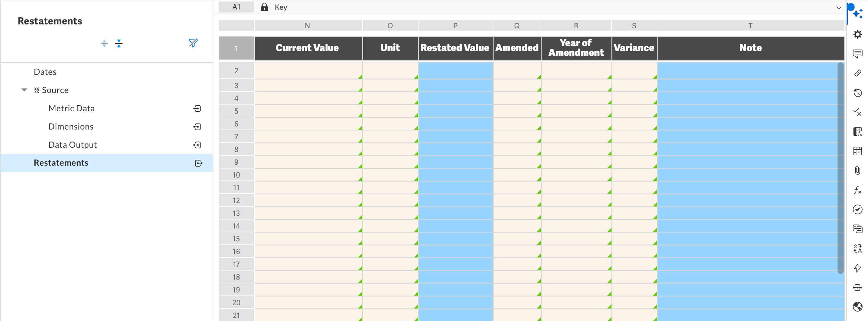Screen dimensions: 868x321
Task: Click the A1 cell reference box
Action: tap(236, 7)
